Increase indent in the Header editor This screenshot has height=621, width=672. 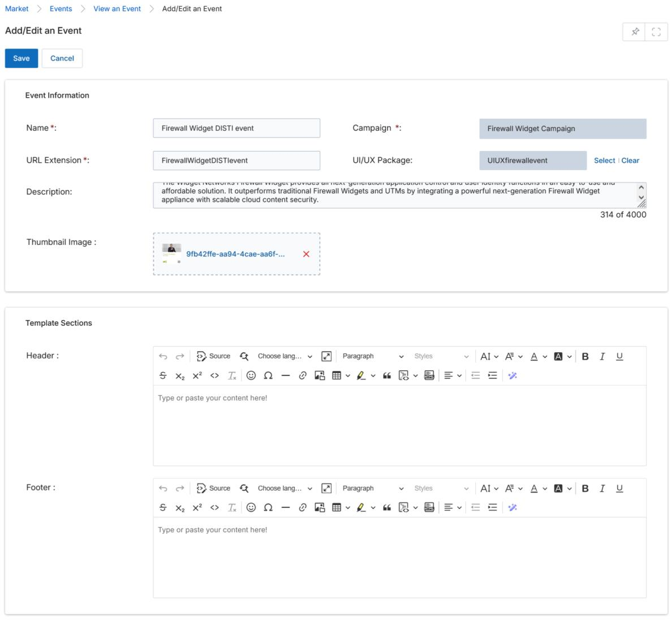pos(493,376)
